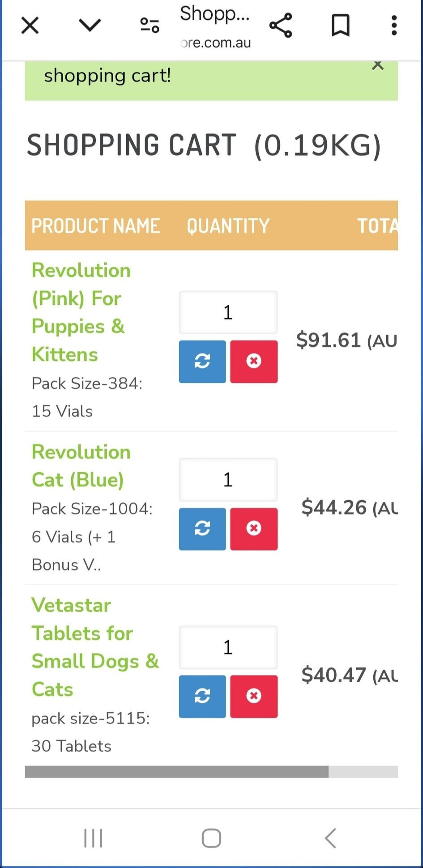
Task: Tap the share icon in browser toolbar
Action: [281, 26]
